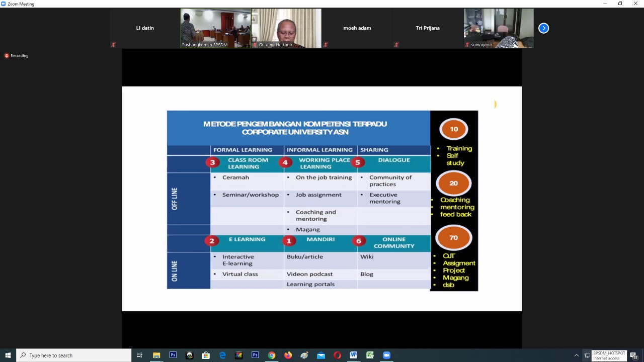Launch the Opera browser from the taskbar

337,355
